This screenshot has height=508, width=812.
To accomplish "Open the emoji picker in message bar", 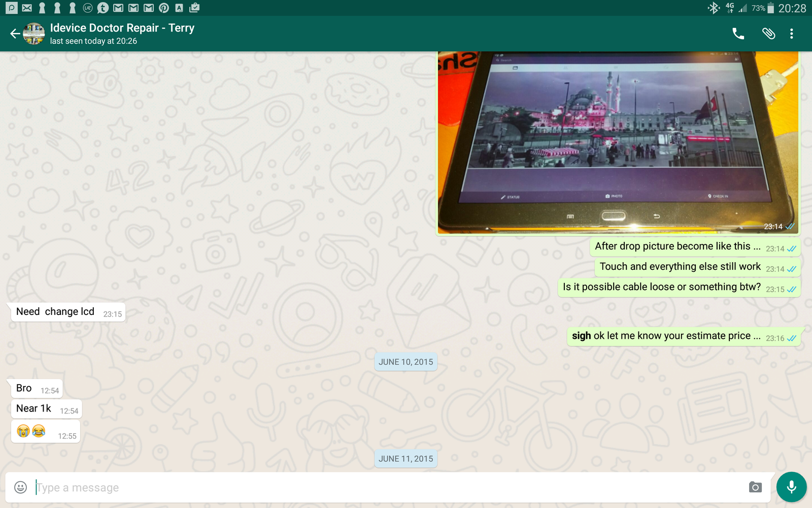I will pos(20,488).
